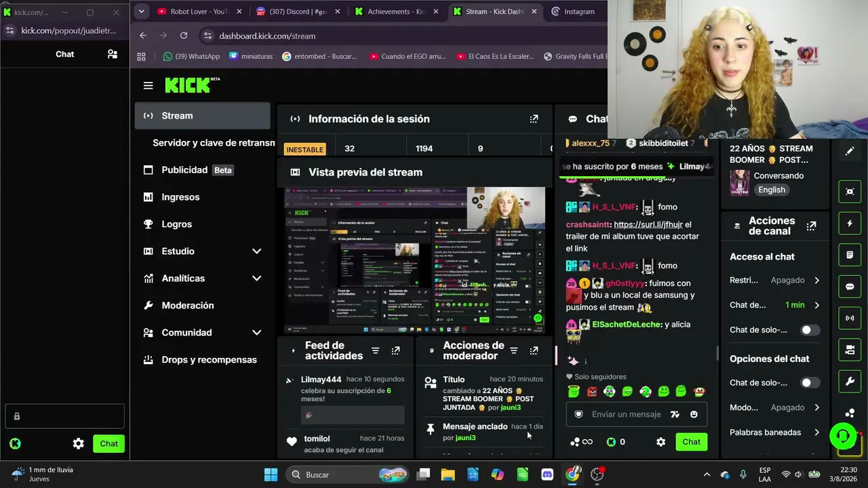Click the English language tag

771,190
